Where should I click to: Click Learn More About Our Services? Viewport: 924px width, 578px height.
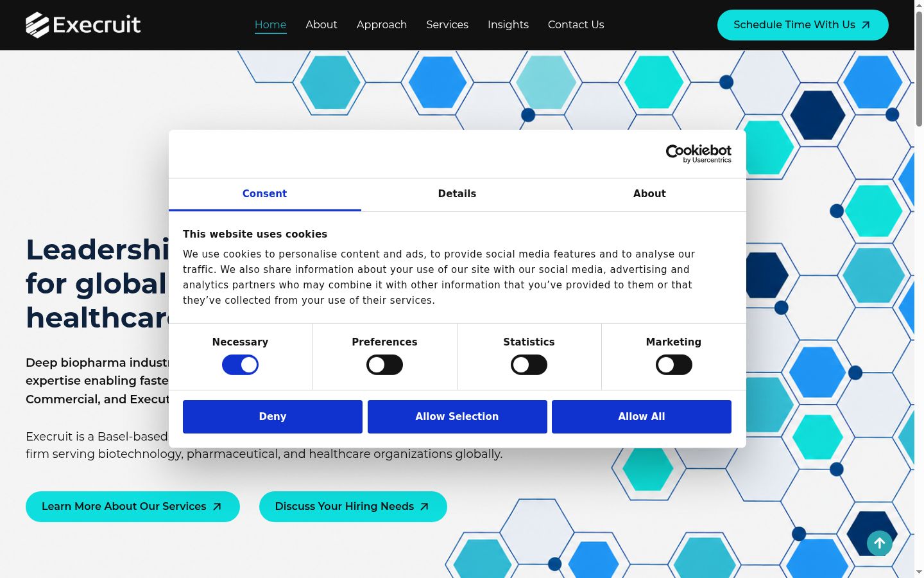pyautogui.click(x=133, y=507)
